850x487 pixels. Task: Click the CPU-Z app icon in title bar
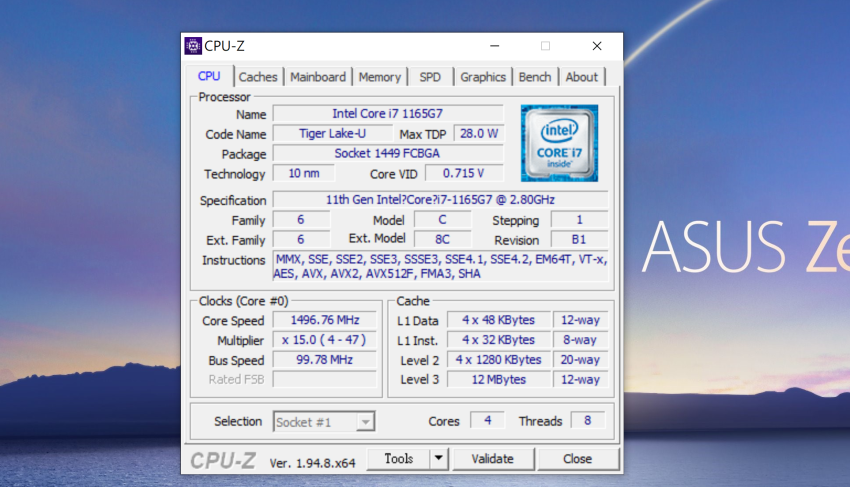point(193,46)
